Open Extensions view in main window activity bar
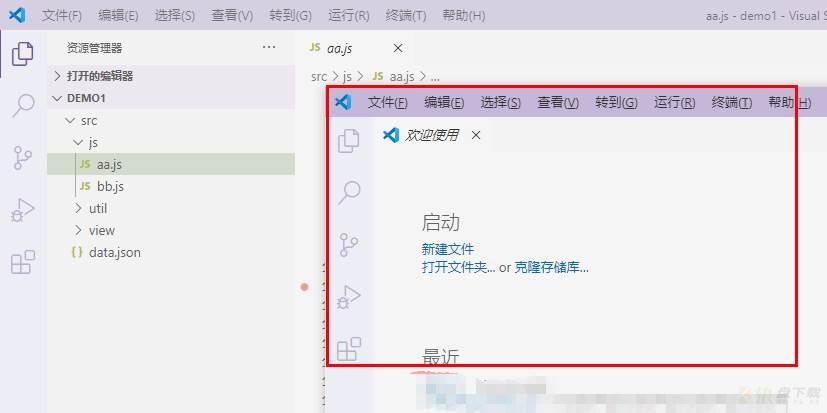The image size is (827, 413). tap(23, 262)
